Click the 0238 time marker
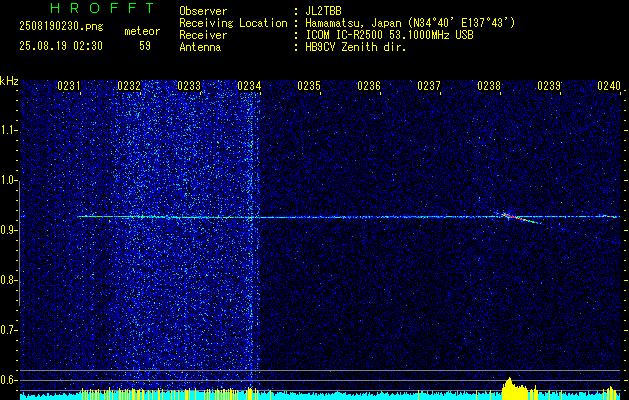Screen dimensions: 629x400 pyautogui.click(x=489, y=86)
